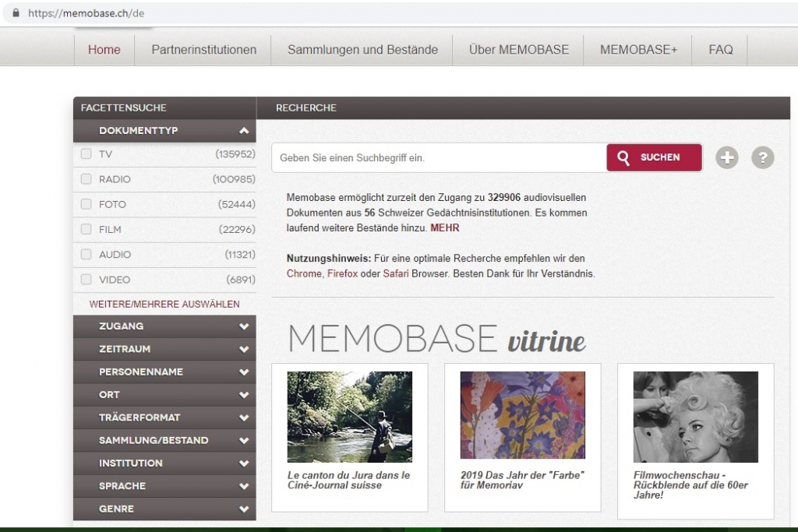Click the TV count (135952)
Viewport: 798px width, 532px height.
coord(235,153)
